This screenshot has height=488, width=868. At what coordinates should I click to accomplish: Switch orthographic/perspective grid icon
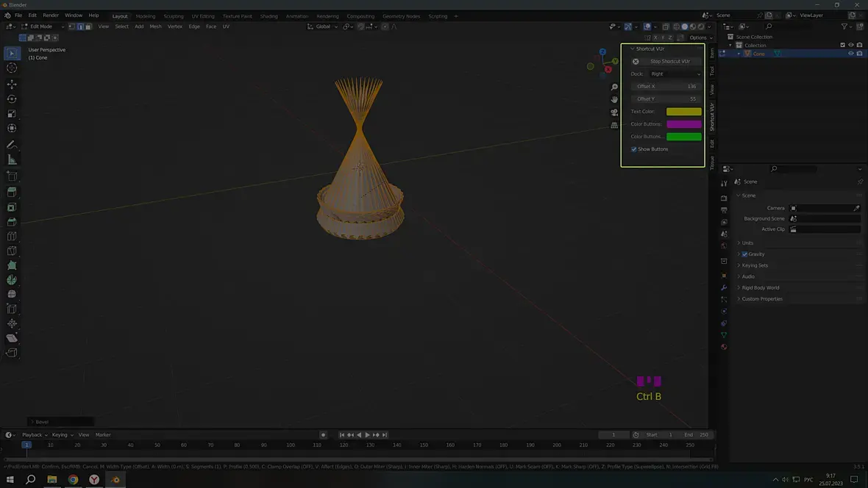tap(614, 125)
